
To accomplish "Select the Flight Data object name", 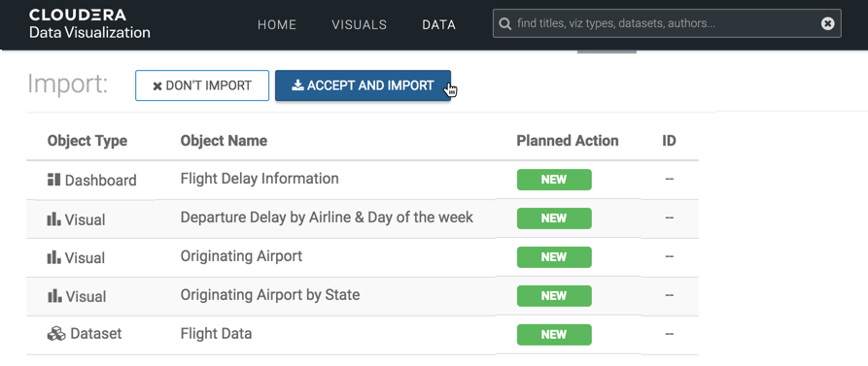I will point(216,333).
